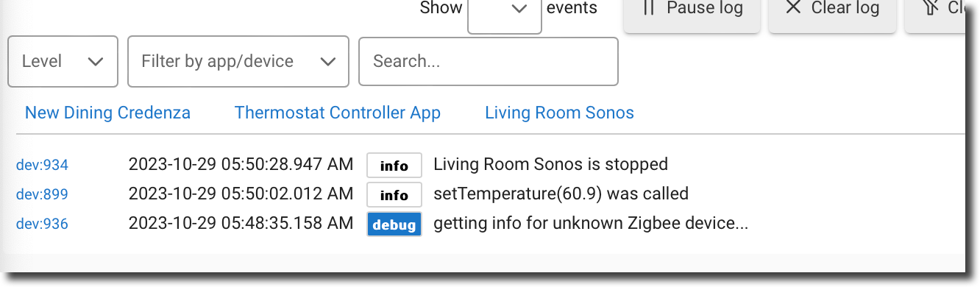Screen dimensions: 980x287
Task: Click the pause icon on Pause log
Action: tap(648, 8)
